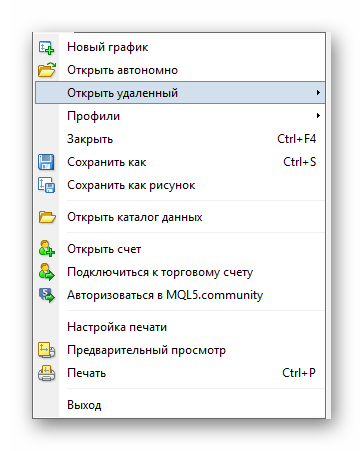Select Предварительный просмотр menu entry
363x451 pixels.
(180, 350)
